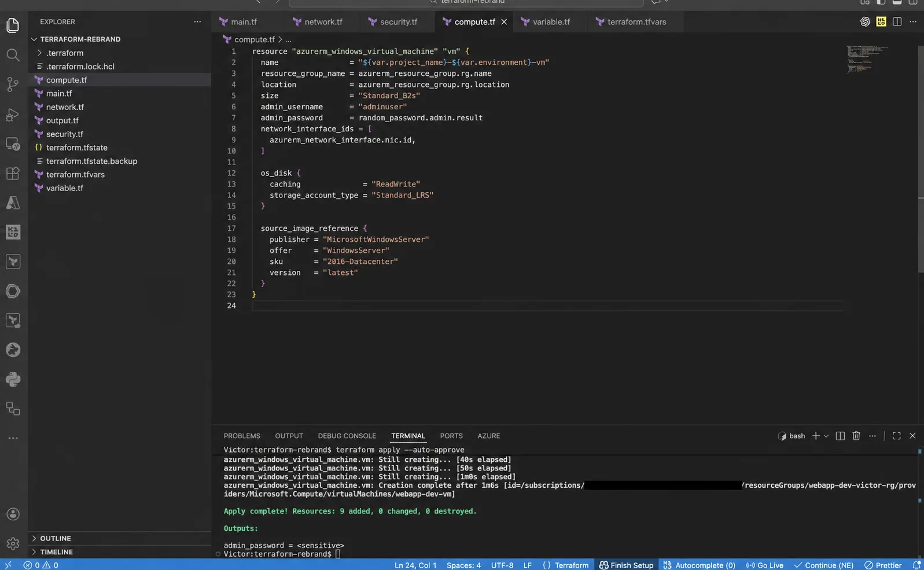Open the Explorer view in activity bar
This screenshot has height=570, width=924.
(13, 25)
